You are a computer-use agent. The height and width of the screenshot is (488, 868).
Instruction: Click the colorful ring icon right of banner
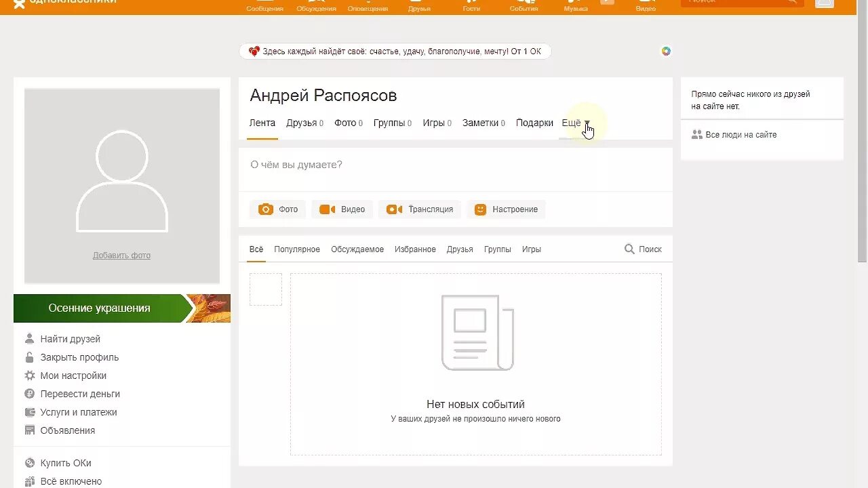pyautogui.click(x=666, y=51)
